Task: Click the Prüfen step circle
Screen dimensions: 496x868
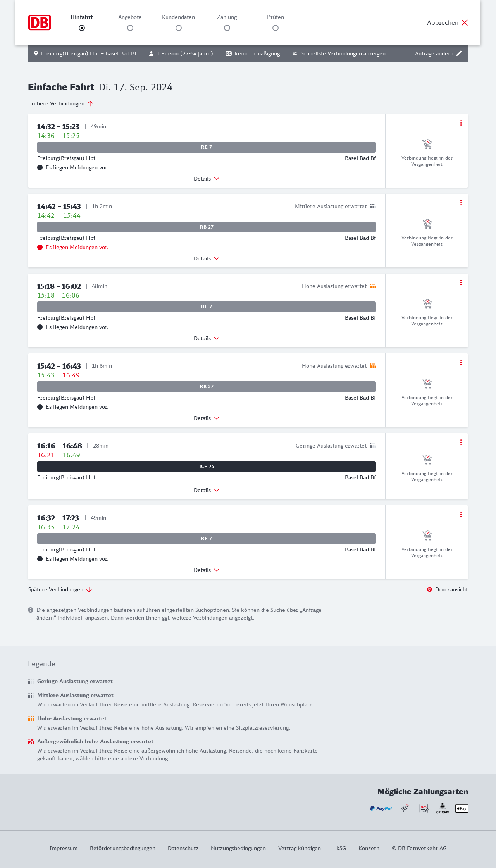Action: (x=276, y=28)
